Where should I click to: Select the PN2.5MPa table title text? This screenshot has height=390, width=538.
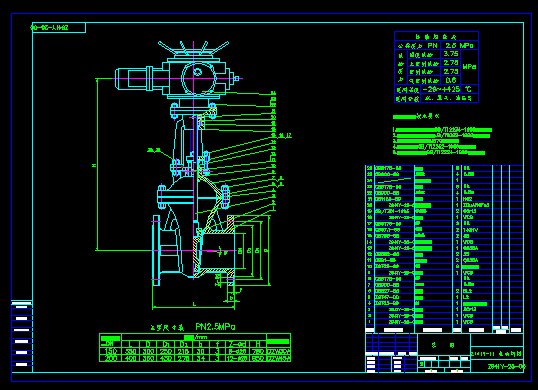click(x=215, y=326)
